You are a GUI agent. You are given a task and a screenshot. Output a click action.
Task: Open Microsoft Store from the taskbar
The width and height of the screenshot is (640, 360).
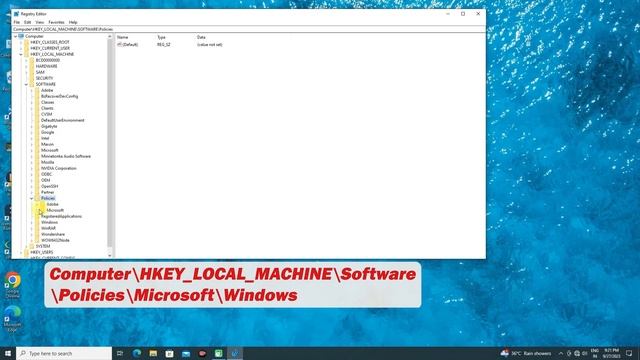169,353
